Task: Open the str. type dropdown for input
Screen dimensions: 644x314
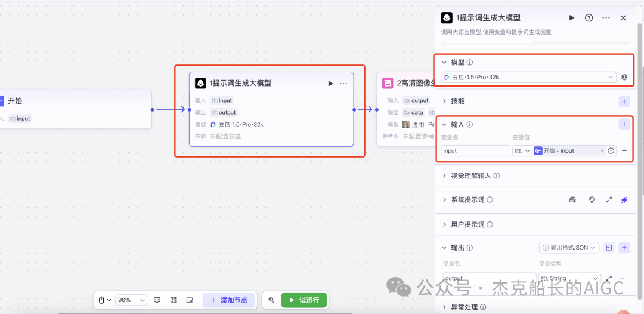Action: pyautogui.click(x=522, y=151)
